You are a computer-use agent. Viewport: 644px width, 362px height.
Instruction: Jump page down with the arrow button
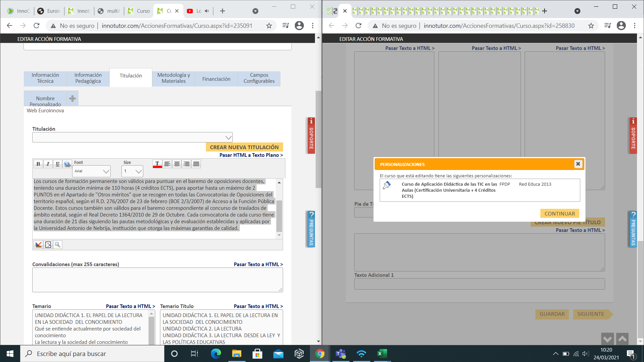coord(607,339)
